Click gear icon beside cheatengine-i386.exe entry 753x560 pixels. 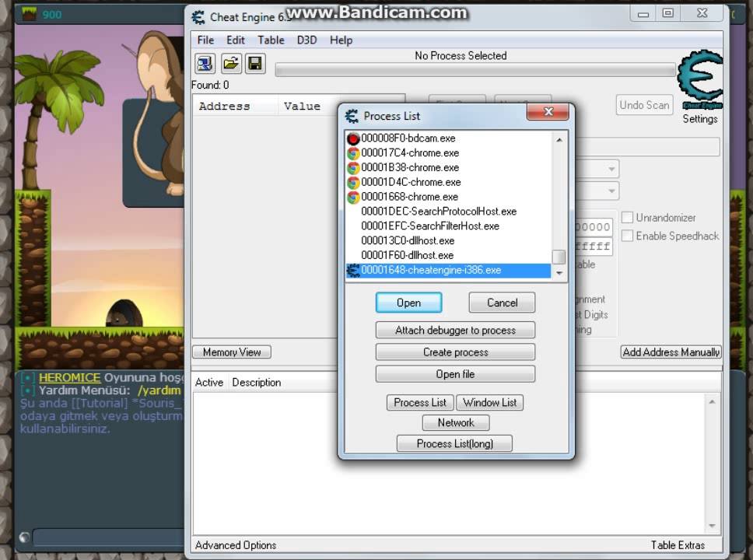(x=353, y=271)
